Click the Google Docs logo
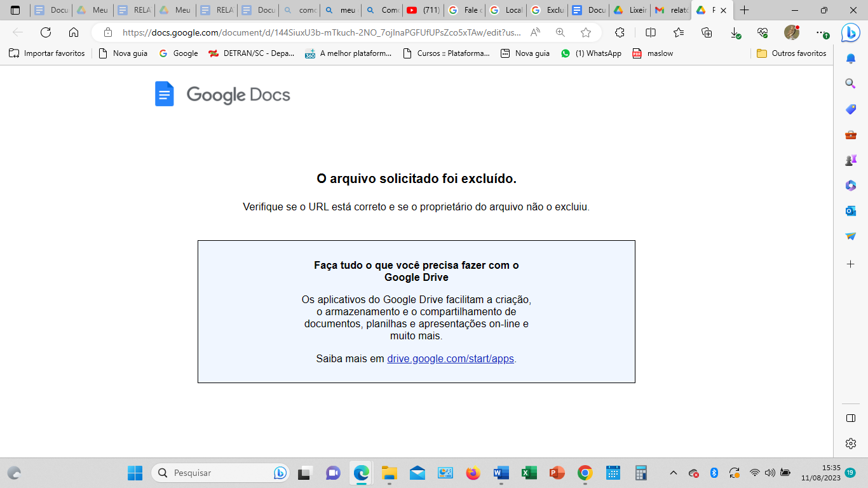868x488 pixels. click(222, 94)
